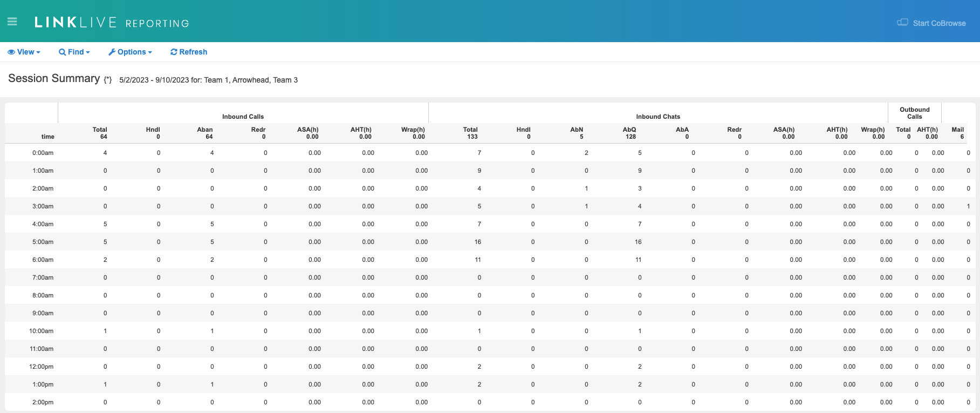Click the Start CoBrowse screen icon

pos(902,23)
